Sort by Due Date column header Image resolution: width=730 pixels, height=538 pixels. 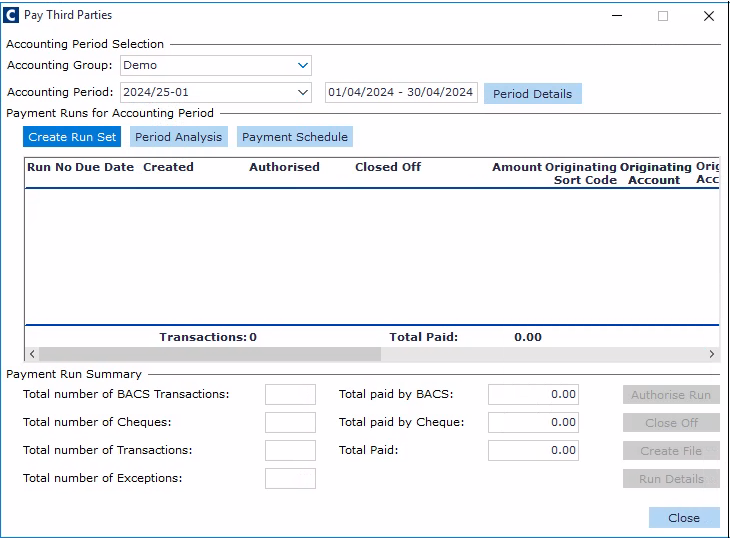click(x=104, y=167)
